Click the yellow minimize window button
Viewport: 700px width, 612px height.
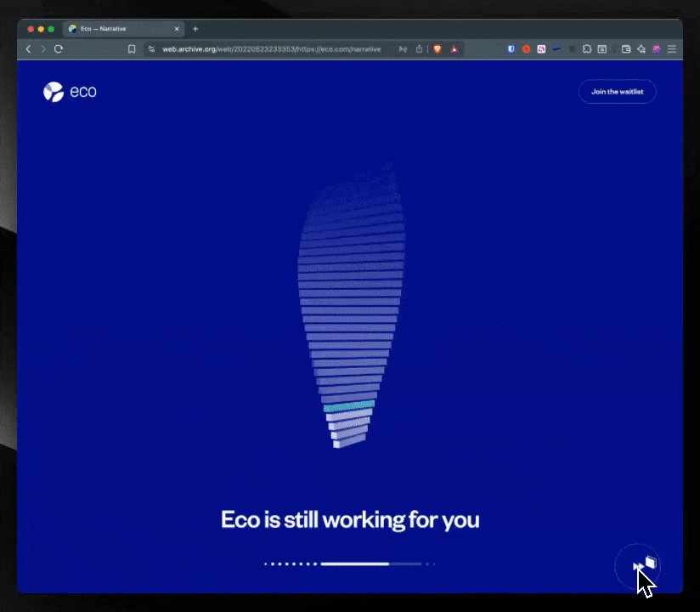pyautogui.click(x=41, y=29)
